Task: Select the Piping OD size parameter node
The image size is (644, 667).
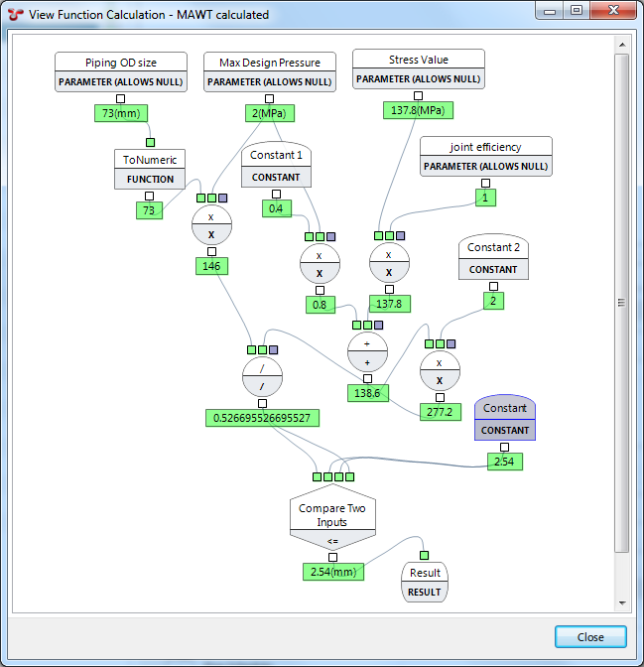Action: tap(120, 71)
